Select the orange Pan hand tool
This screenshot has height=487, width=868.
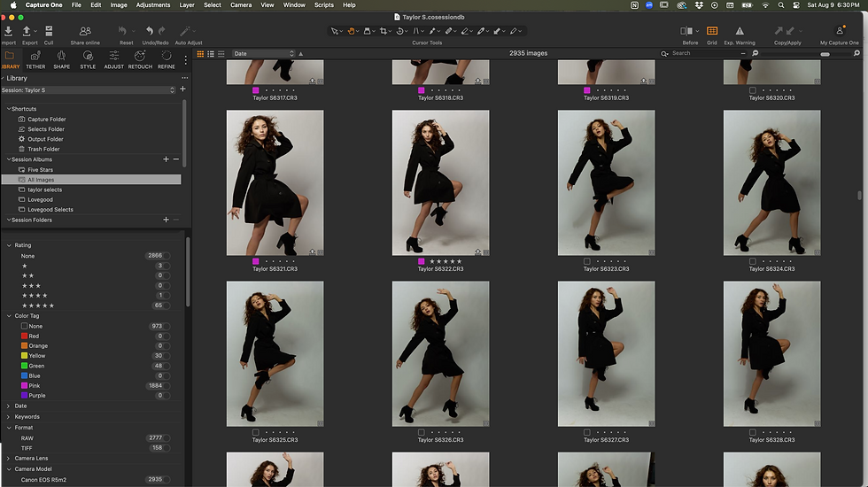click(351, 31)
